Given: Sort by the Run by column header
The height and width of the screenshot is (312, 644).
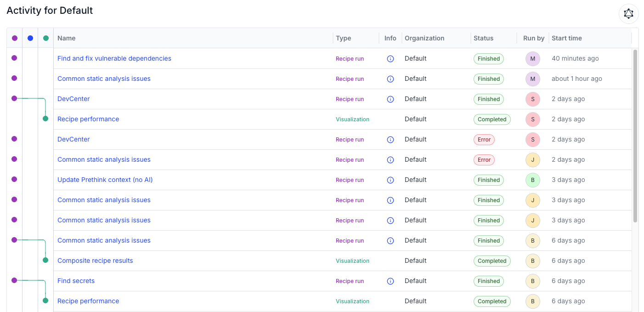Looking at the screenshot, I should tap(534, 38).
